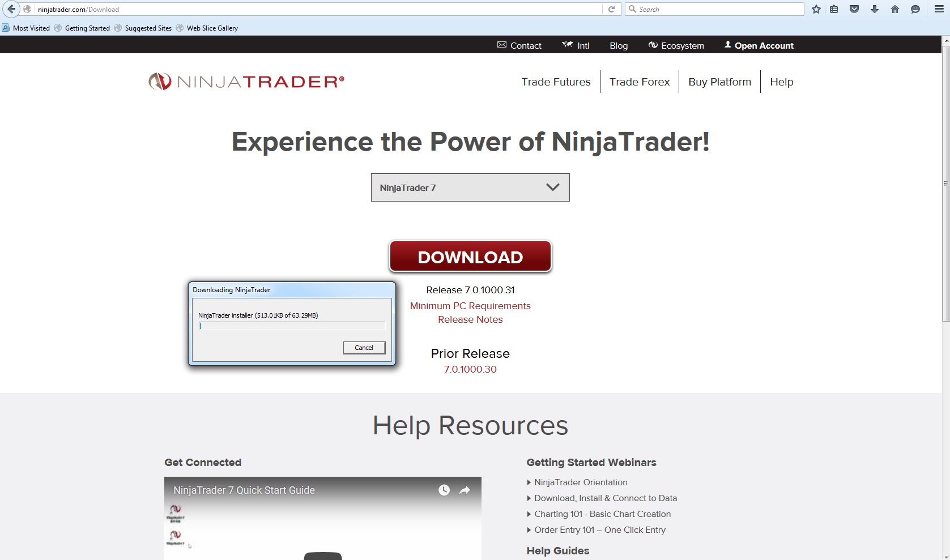This screenshot has width=950, height=560.
Task: Click the Release 7.0.1000.31 text
Action: tap(470, 290)
